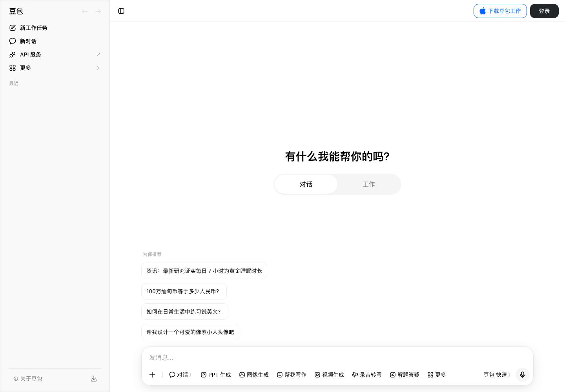Click the microphone voice input icon
The image size is (565, 392).
[523, 375]
